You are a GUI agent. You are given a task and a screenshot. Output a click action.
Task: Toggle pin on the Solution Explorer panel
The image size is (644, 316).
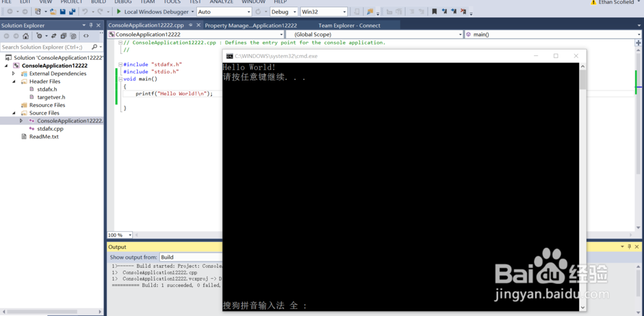[x=91, y=26]
